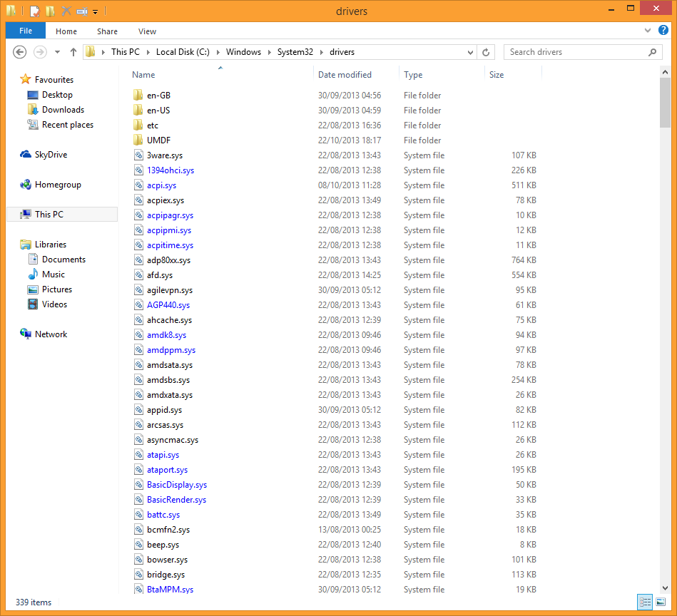Open Desktop in the navigation pane
Image resolution: width=677 pixels, height=616 pixels.
(57, 95)
